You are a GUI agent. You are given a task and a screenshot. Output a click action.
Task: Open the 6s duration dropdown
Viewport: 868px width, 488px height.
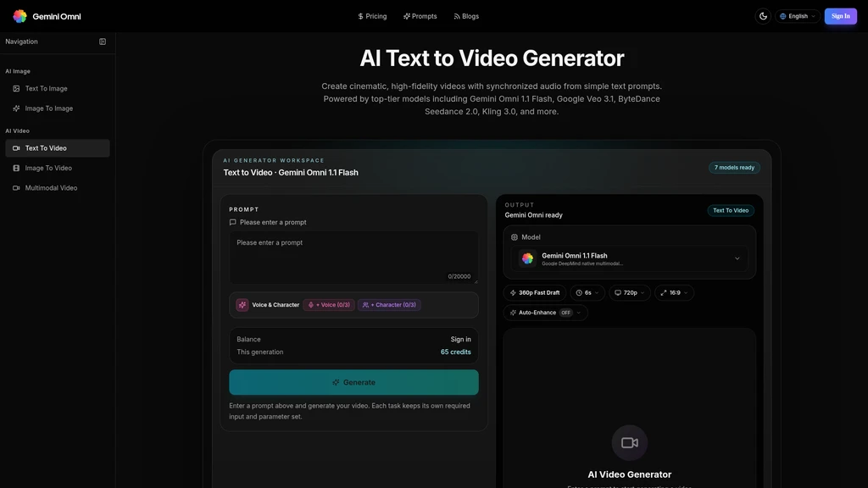(x=587, y=292)
